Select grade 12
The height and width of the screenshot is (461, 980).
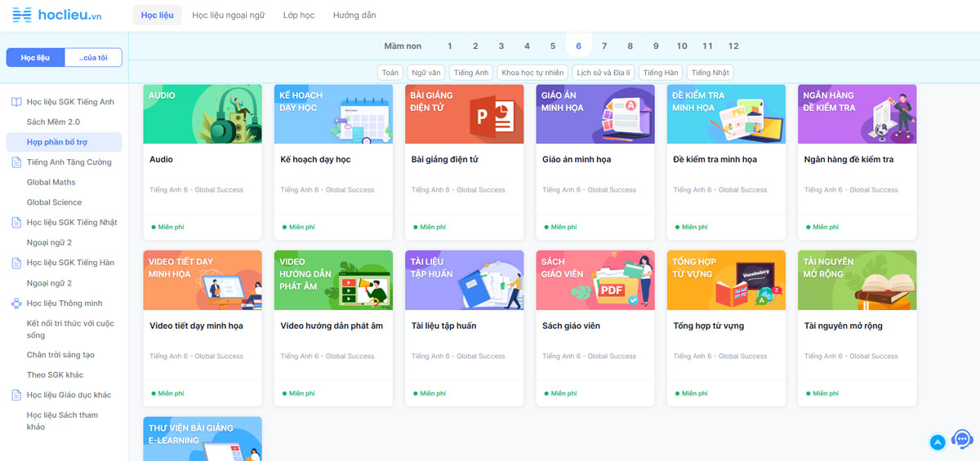[733, 46]
